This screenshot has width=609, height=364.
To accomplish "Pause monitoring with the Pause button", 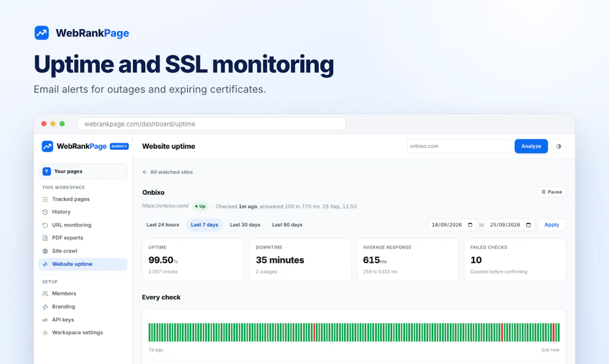I will point(552,192).
